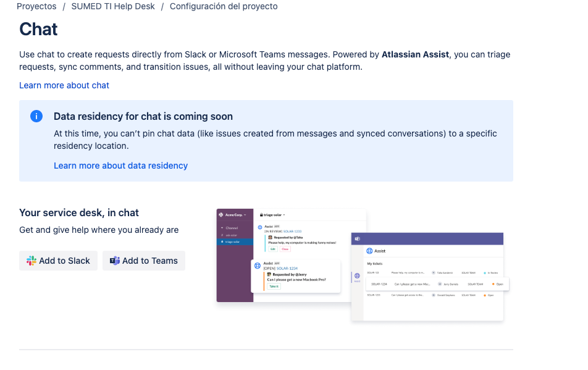Open Learn more about chat link
The image size is (588, 370).
[64, 85]
